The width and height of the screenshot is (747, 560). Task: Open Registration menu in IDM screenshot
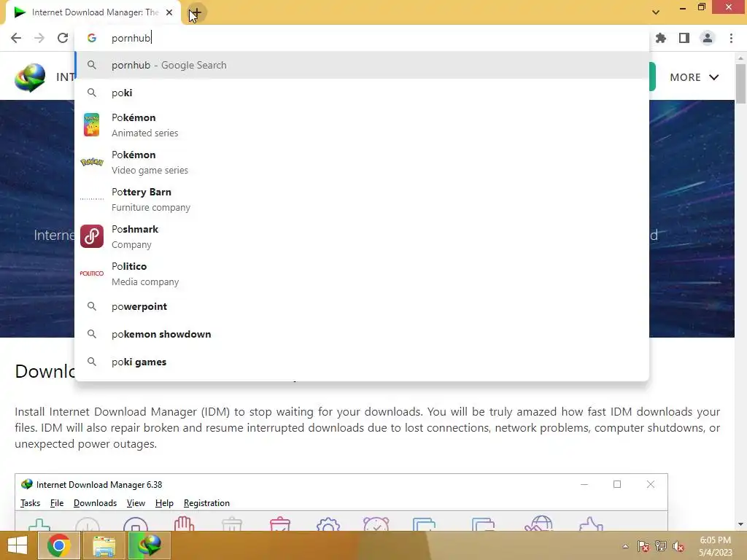(206, 503)
